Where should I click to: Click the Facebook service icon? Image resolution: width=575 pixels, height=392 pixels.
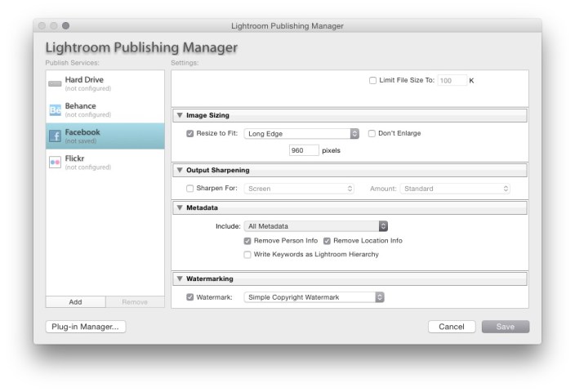point(55,136)
